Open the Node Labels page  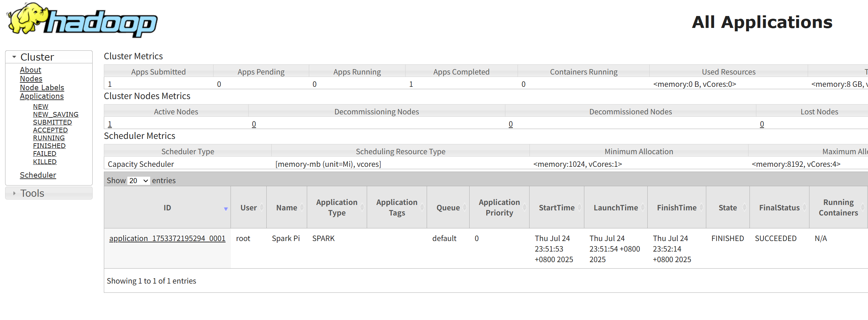click(x=42, y=87)
